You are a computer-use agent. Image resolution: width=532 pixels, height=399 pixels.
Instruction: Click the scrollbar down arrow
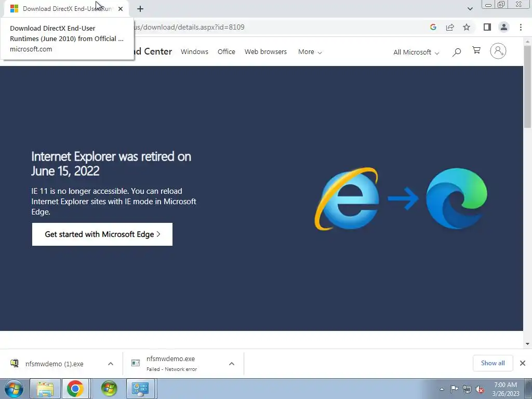527,344
